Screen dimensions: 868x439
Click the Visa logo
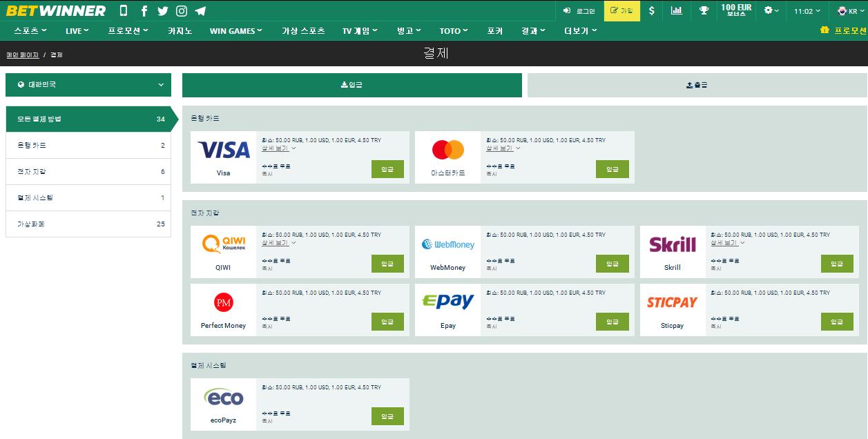224,150
